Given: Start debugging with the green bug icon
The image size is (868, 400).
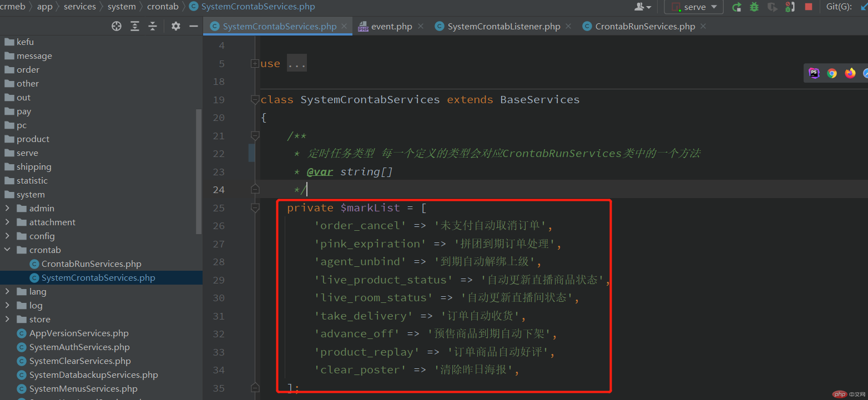Looking at the screenshot, I should coord(754,7).
